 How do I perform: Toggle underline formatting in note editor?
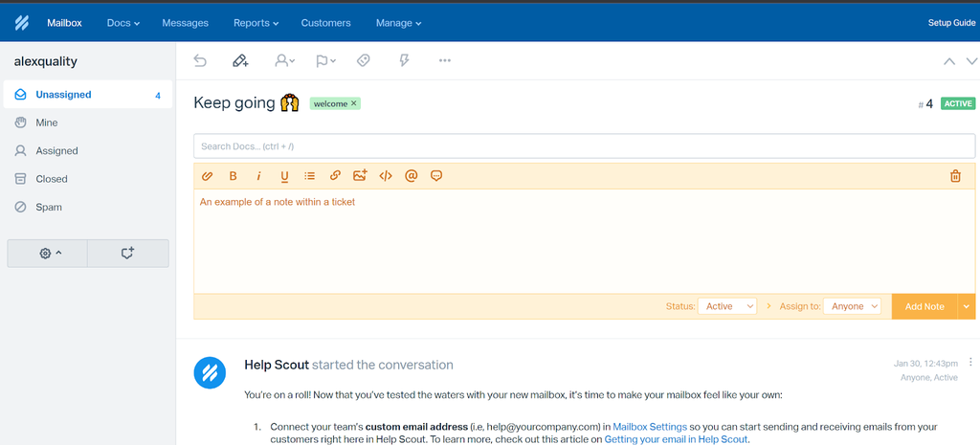pos(284,176)
